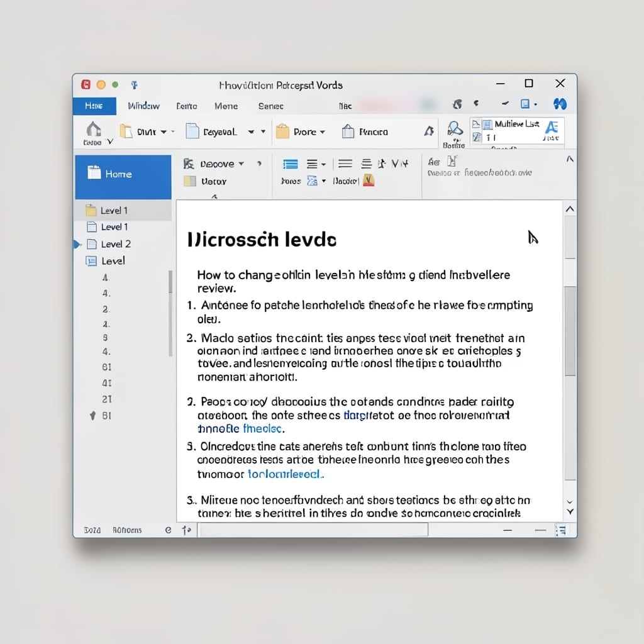Click the blank document icon in the top toolbar
Viewport: 644px width, 644px height.
[x=192, y=131]
